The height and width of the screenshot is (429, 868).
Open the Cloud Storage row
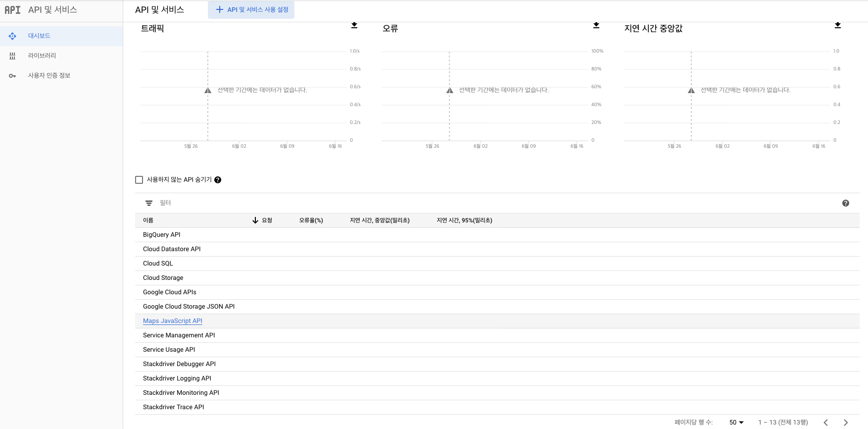[497, 278]
